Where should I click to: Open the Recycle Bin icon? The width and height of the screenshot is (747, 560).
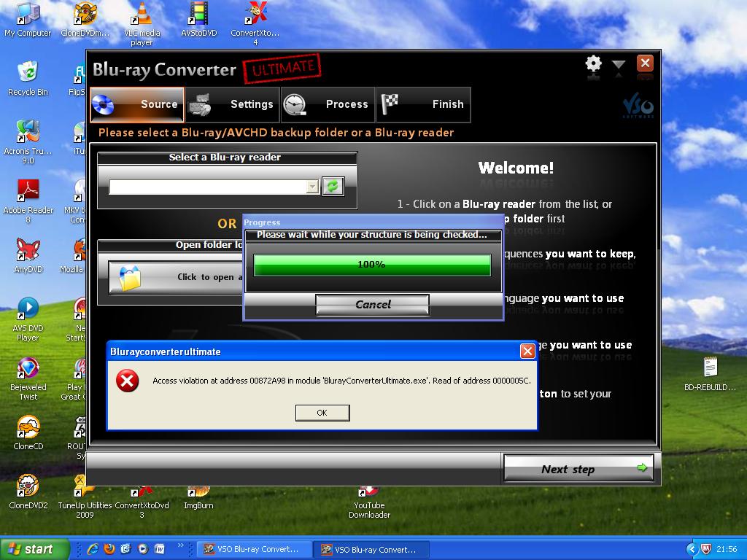click(x=28, y=79)
